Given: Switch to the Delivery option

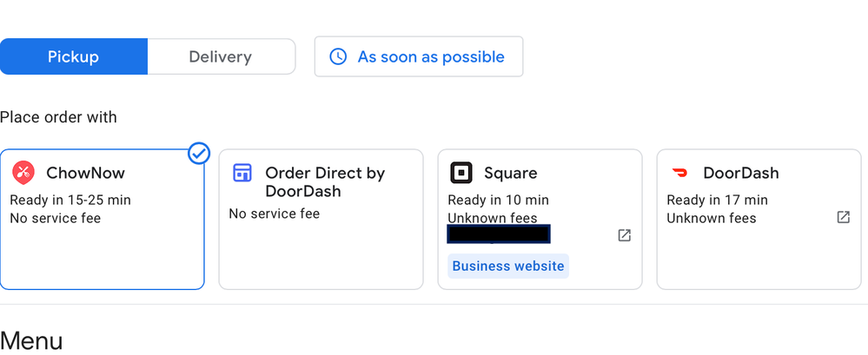Looking at the screenshot, I should (x=221, y=57).
